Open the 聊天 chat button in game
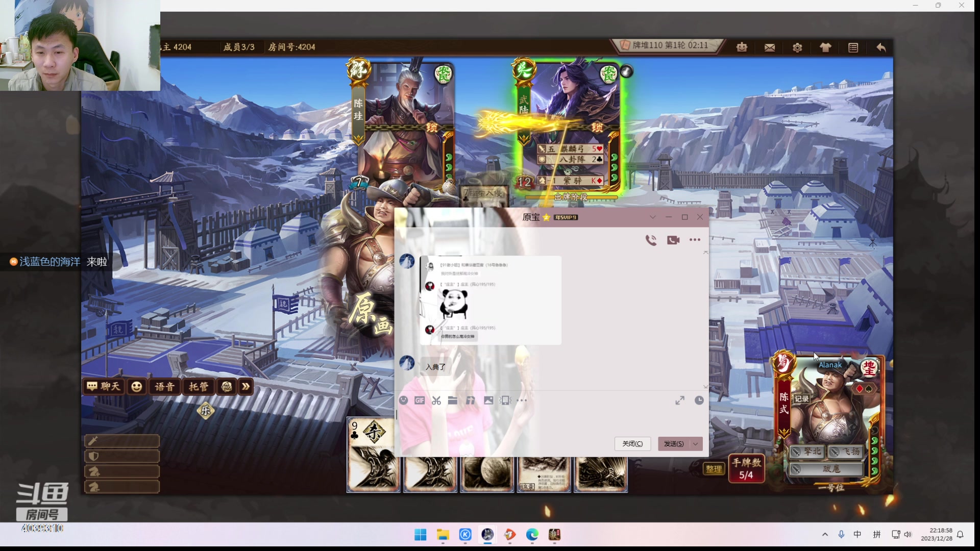This screenshot has width=980, height=551. tap(104, 387)
